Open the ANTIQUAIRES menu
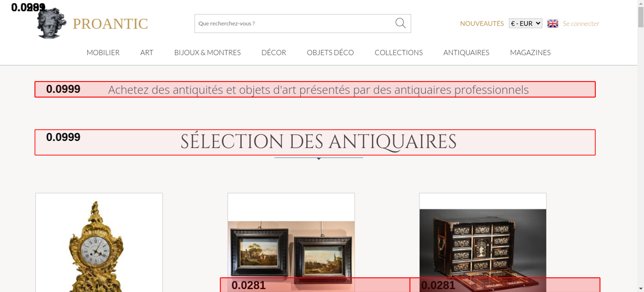The width and height of the screenshot is (644, 292). point(466,52)
